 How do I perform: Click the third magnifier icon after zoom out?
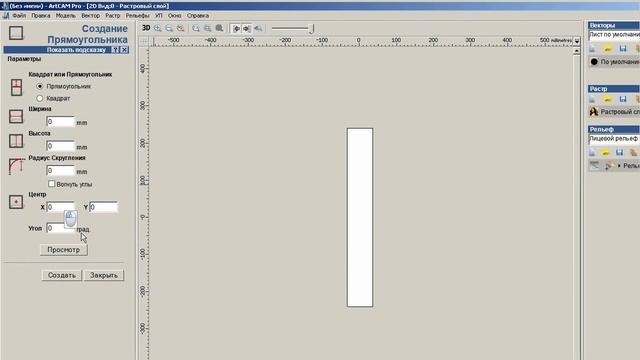(180, 28)
